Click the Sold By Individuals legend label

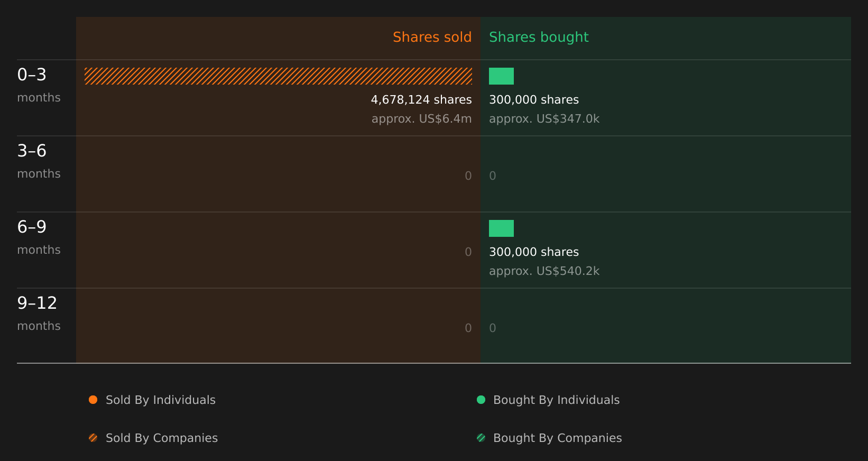(x=161, y=400)
